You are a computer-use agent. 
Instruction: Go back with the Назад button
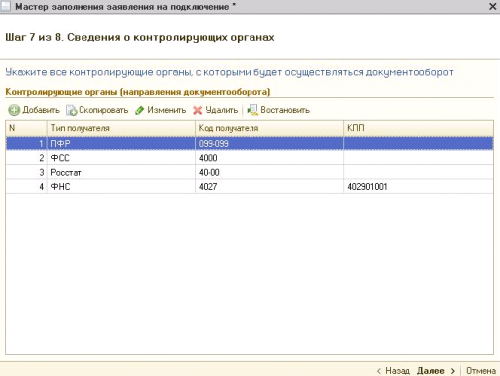click(397, 371)
